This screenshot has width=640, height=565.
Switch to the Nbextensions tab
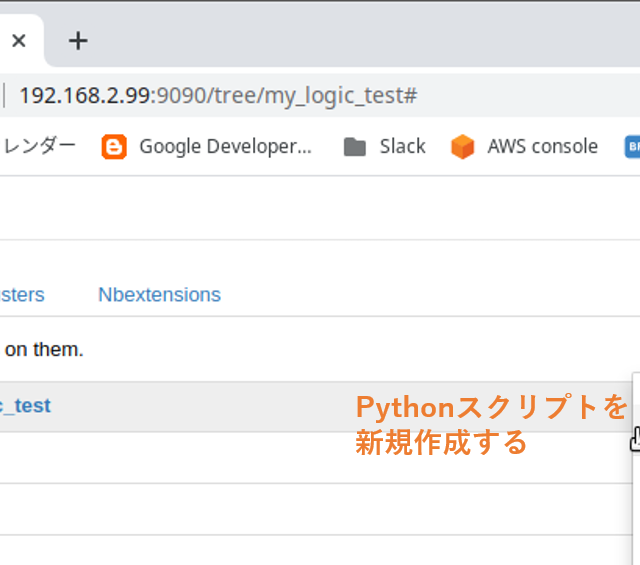coord(159,295)
